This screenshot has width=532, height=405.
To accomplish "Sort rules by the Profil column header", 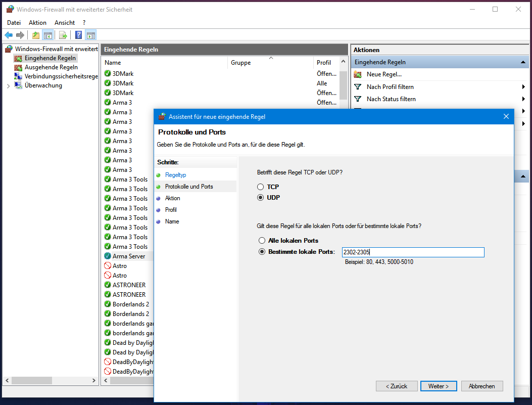I will [x=326, y=63].
